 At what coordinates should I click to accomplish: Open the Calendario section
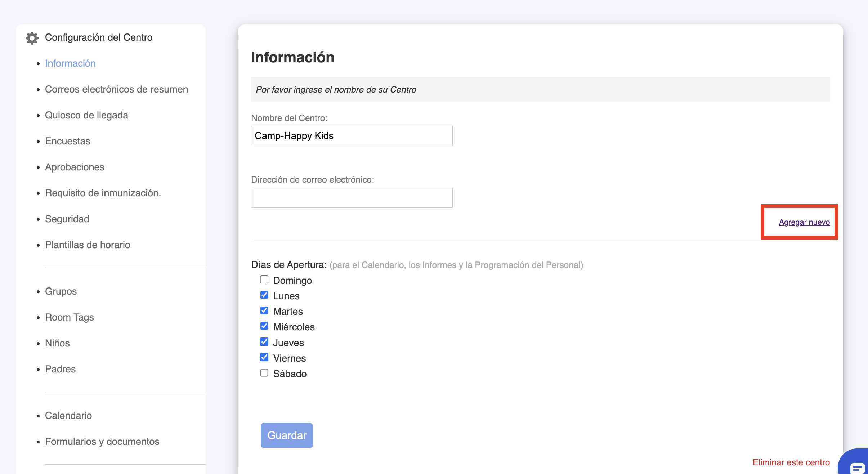[x=68, y=416]
